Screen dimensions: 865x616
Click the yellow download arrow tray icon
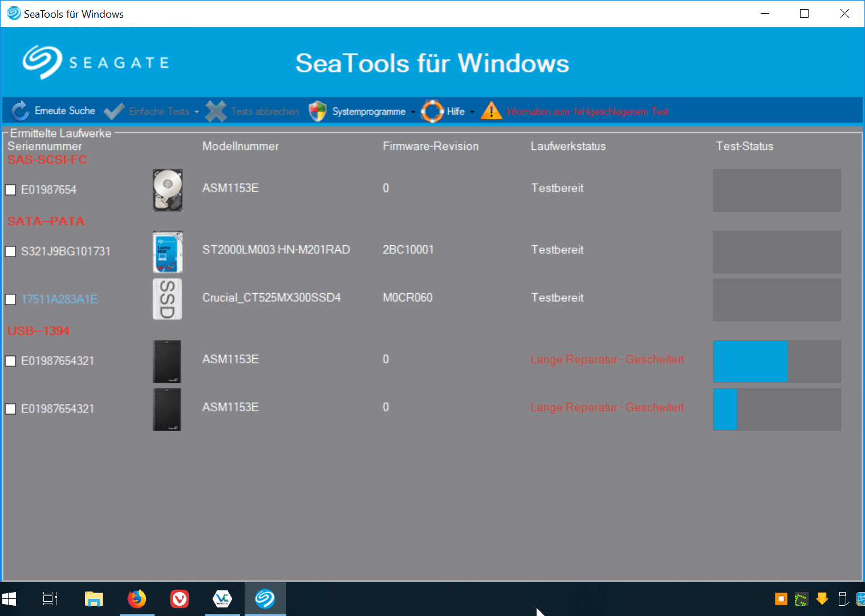[x=822, y=599]
